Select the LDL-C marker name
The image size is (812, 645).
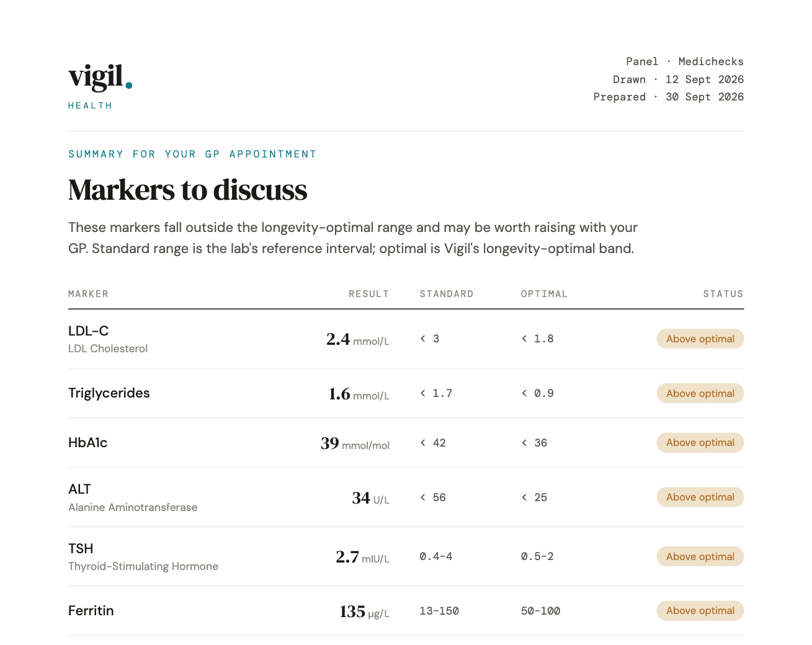(x=89, y=331)
